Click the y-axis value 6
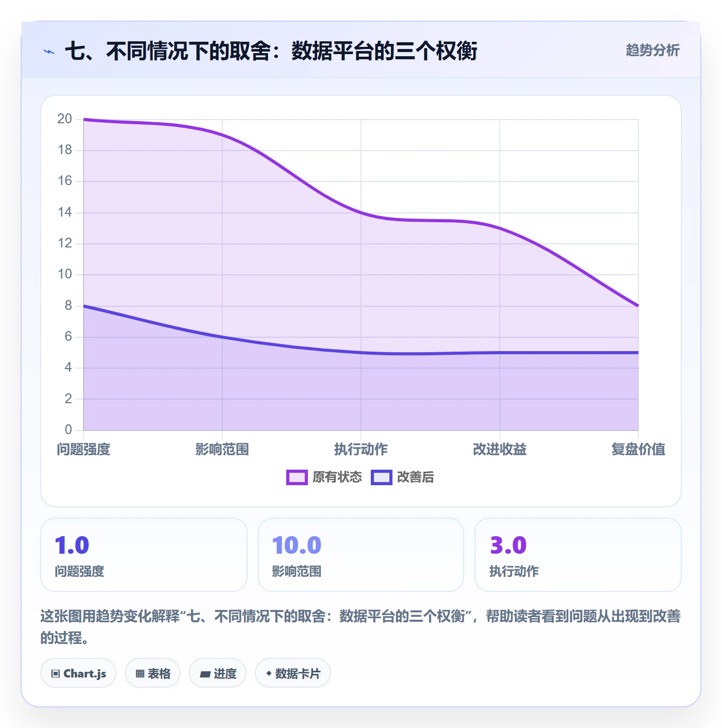 click(x=68, y=337)
